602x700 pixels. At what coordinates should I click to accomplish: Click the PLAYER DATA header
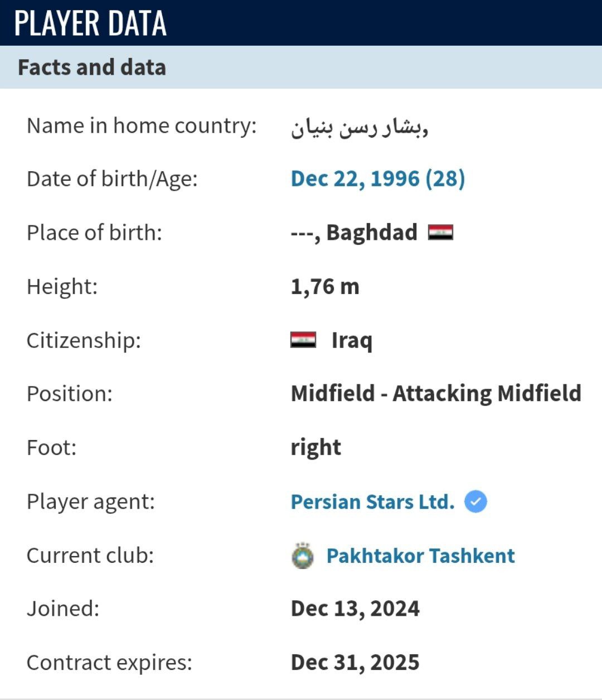tap(90, 23)
